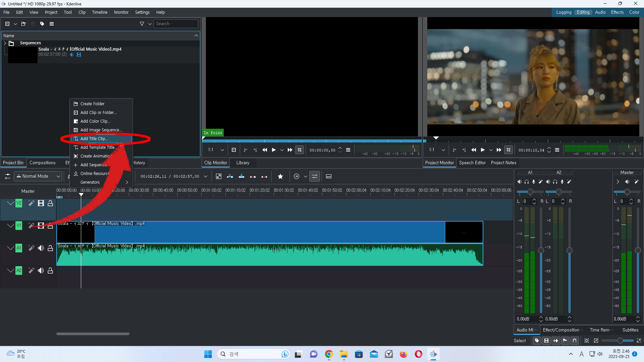This screenshot has height=362, width=644.
Task: Expand the Sequences folder
Action: pos(5,43)
